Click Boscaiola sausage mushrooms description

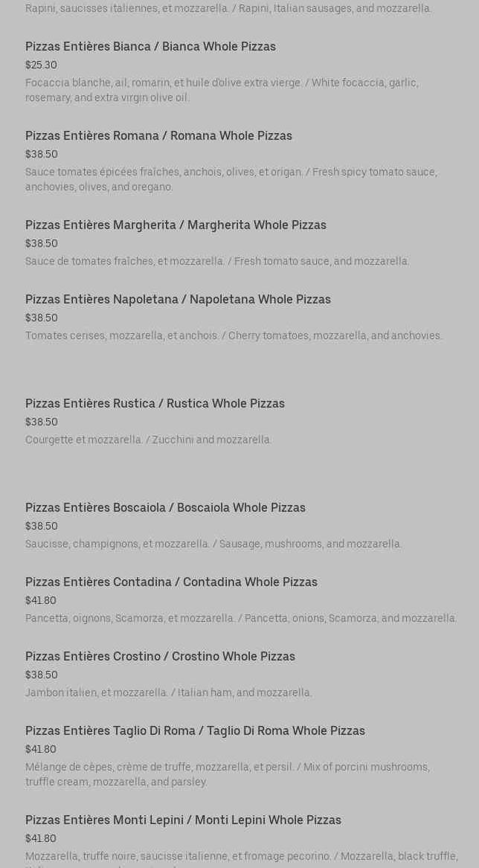[x=213, y=544]
